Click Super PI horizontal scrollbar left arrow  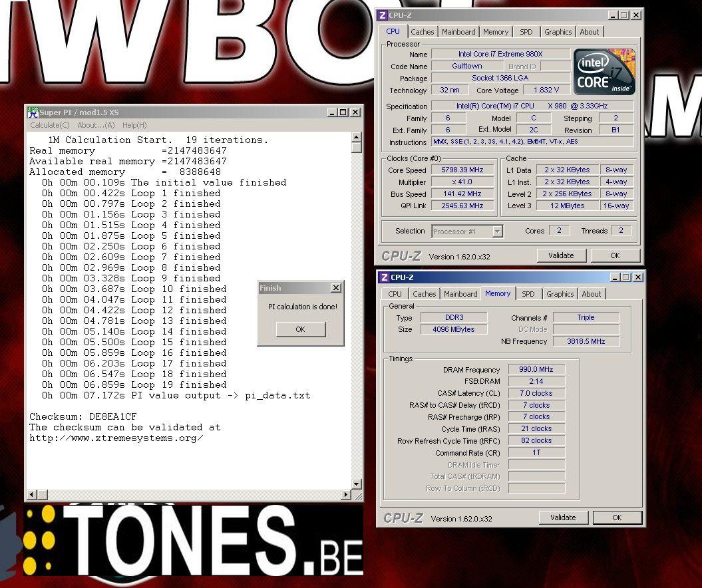pos(32,494)
